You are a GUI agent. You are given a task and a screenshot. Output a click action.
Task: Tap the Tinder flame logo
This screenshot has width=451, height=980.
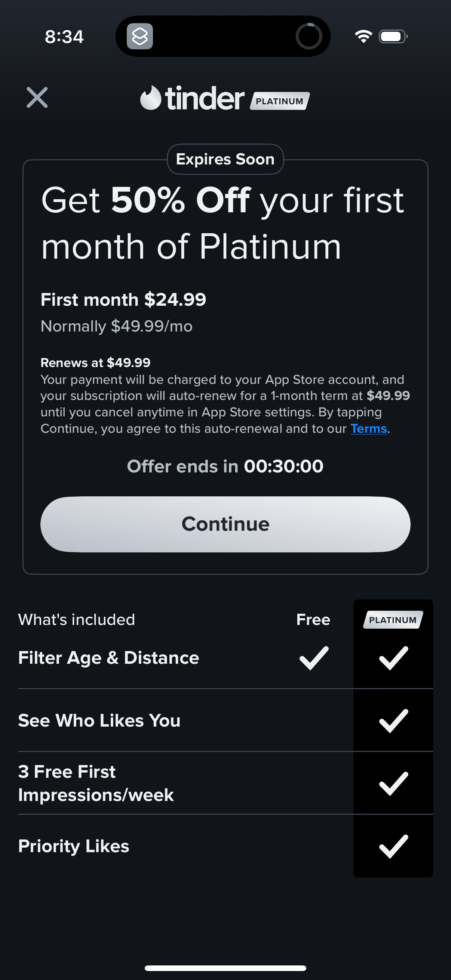coord(151,98)
